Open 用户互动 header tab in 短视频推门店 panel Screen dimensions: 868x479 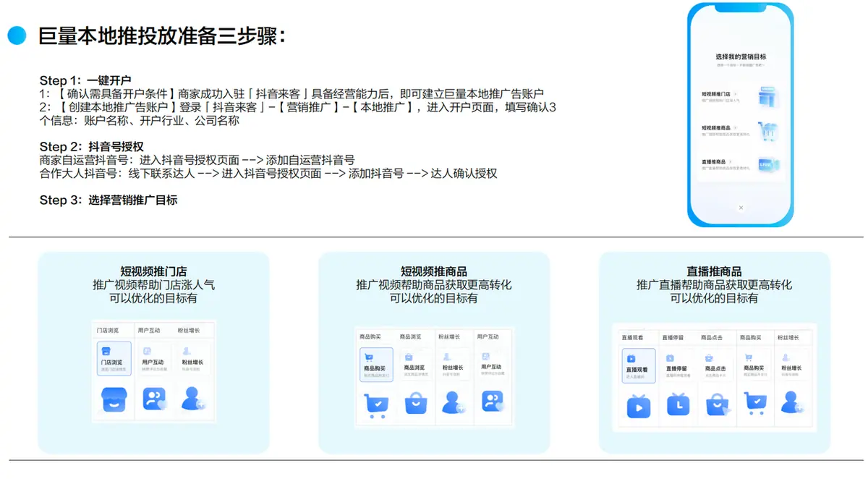(150, 331)
